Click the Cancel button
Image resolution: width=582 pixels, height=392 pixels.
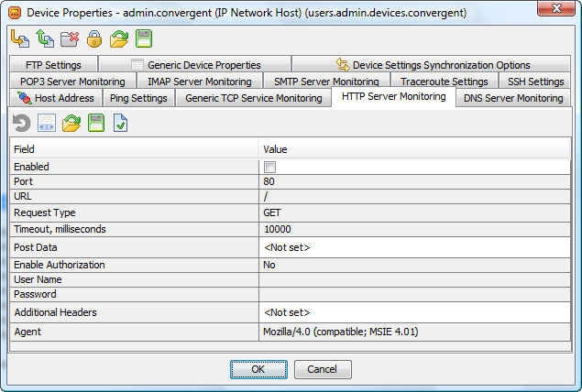(x=323, y=369)
